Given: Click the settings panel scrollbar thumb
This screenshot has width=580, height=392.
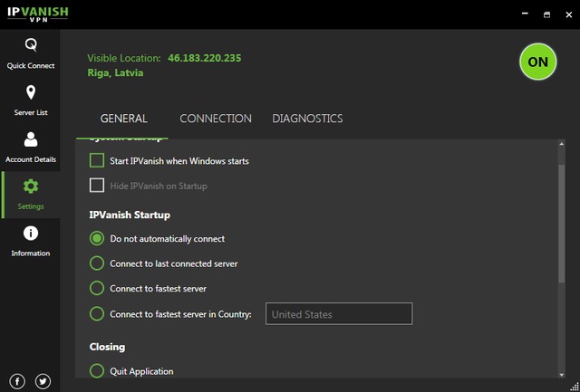Looking at the screenshot, I should [562, 224].
